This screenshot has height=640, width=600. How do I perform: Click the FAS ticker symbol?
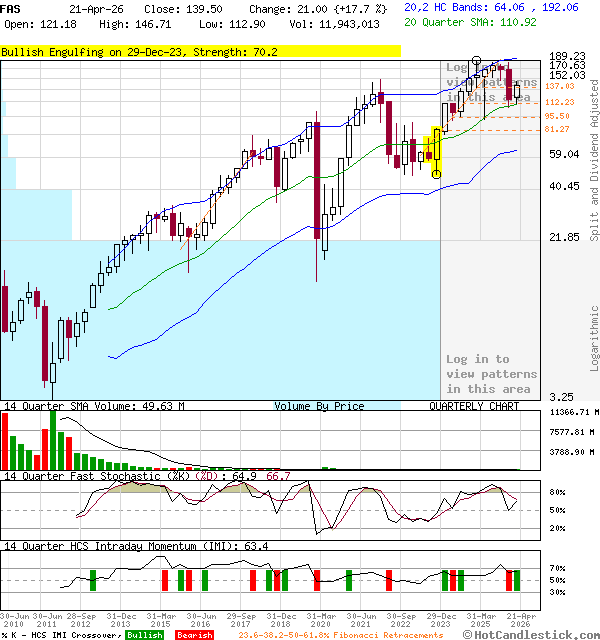11,8
